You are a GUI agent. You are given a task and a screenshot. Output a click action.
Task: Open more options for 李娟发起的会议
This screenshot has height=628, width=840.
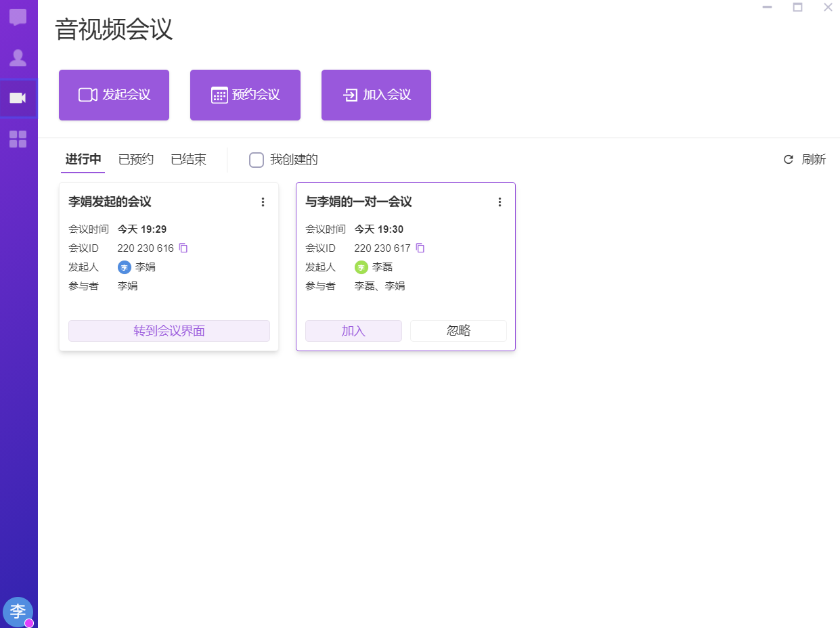[263, 202]
